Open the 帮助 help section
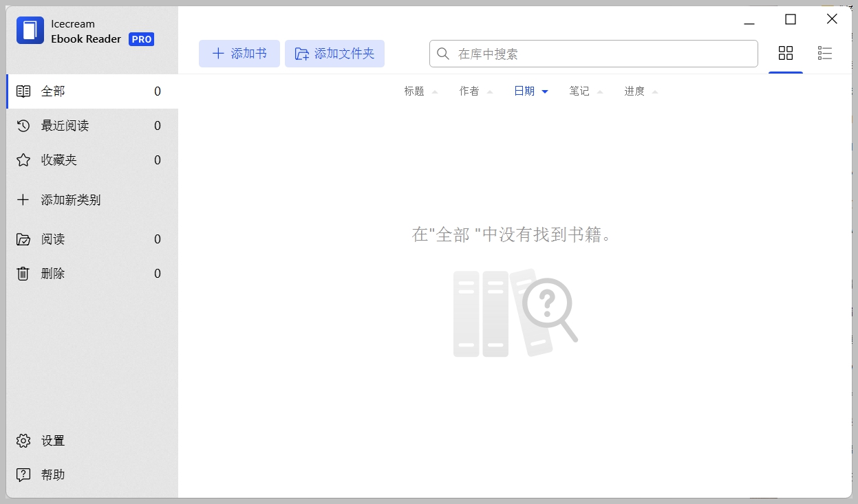The width and height of the screenshot is (858, 504). pos(53,474)
